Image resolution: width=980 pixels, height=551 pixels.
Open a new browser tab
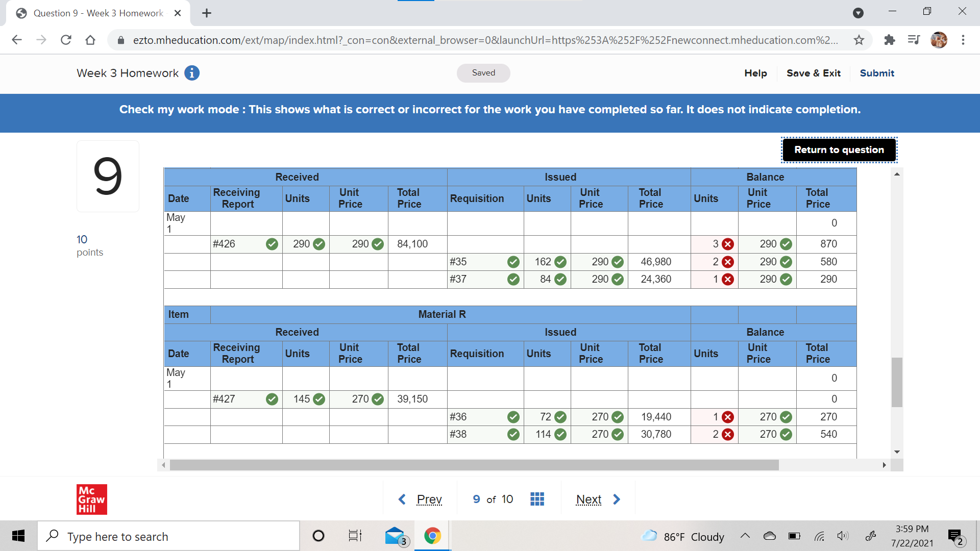point(207,13)
